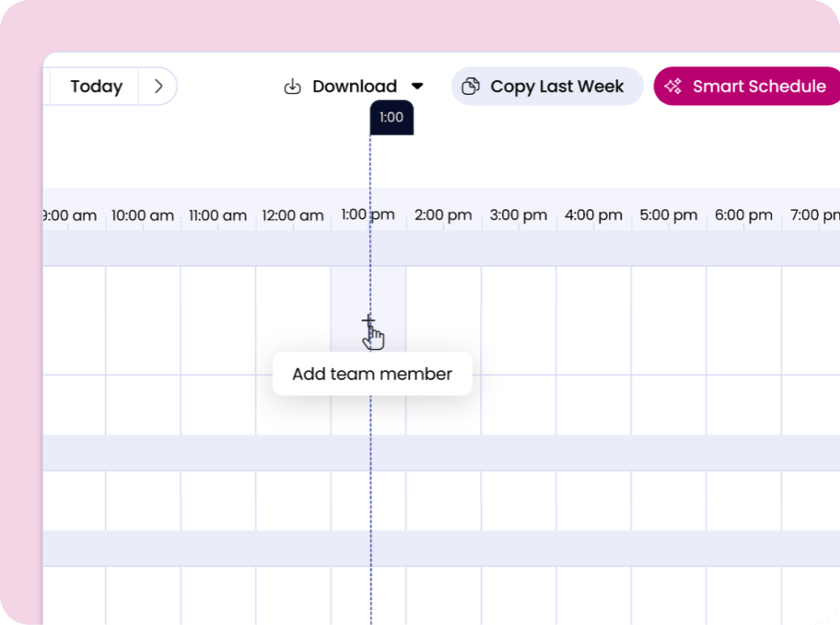Click the 5:00 pm time header
This screenshot has height=625, width=840.
point(669,215)
